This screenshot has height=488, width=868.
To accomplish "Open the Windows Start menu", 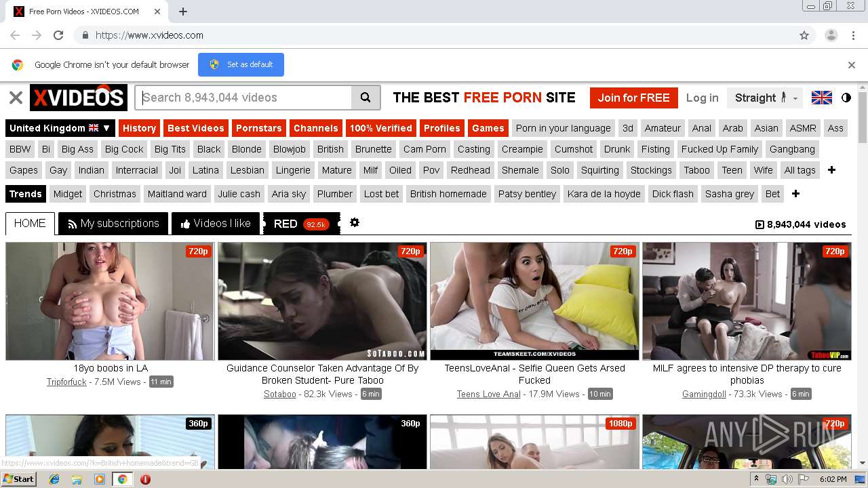I will coord(18,479).
